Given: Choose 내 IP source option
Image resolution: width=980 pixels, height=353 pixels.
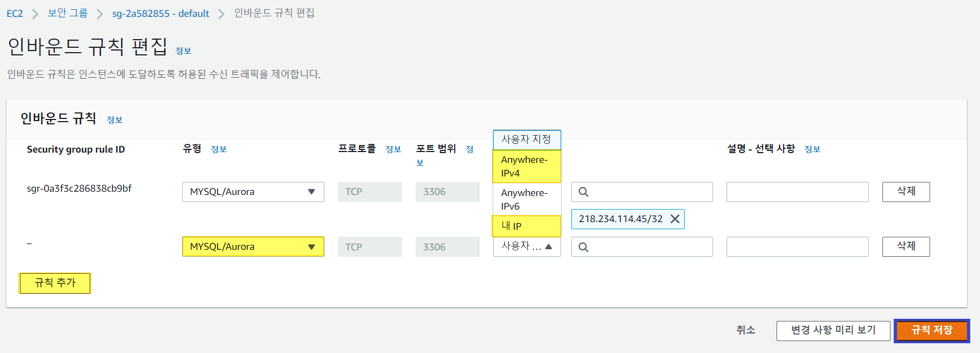Looking at the screenshot, I should point(526,226).
